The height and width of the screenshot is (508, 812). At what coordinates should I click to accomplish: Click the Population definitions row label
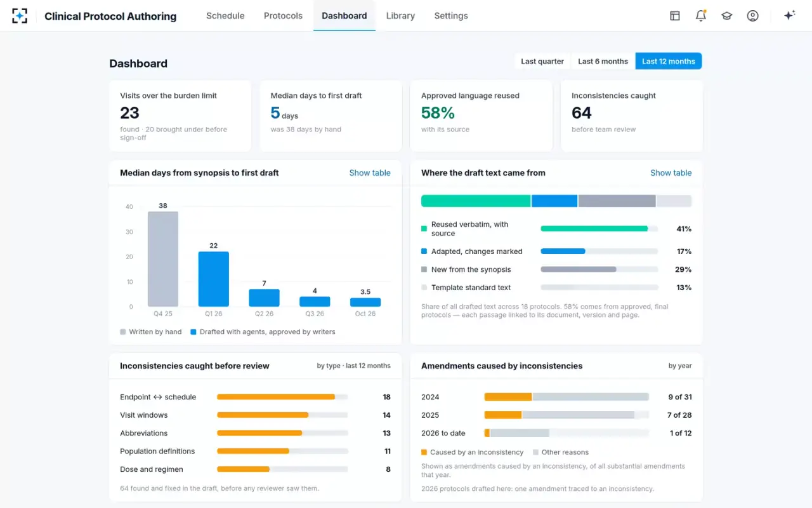coord(157,451)
